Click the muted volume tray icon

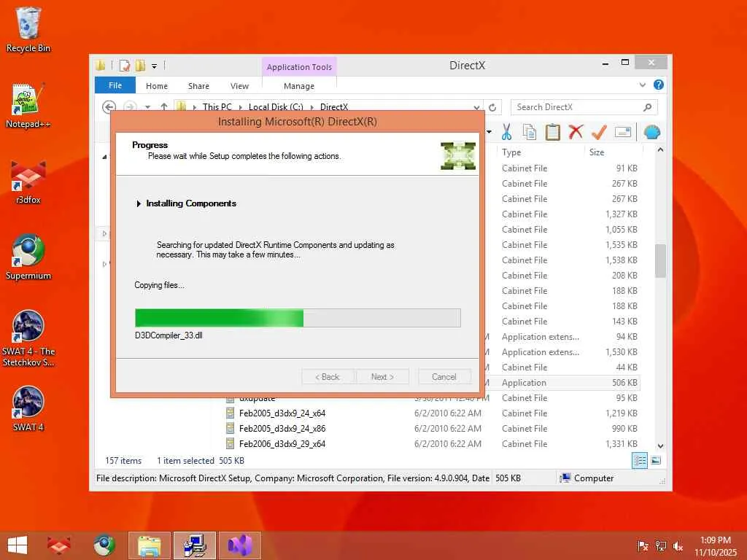click(678, 546)
